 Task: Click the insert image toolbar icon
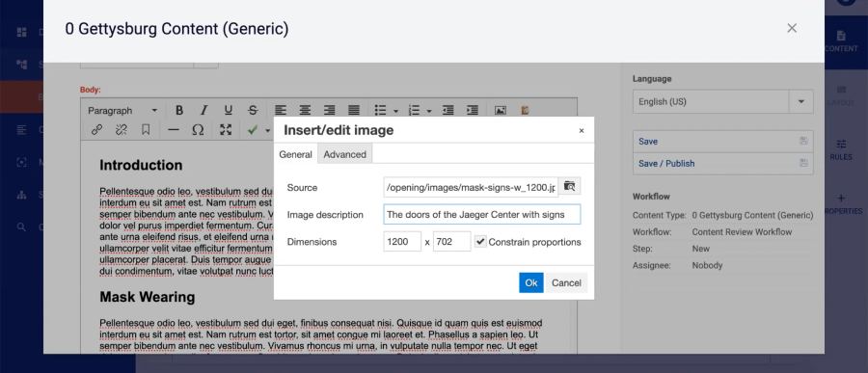point(501,110)
